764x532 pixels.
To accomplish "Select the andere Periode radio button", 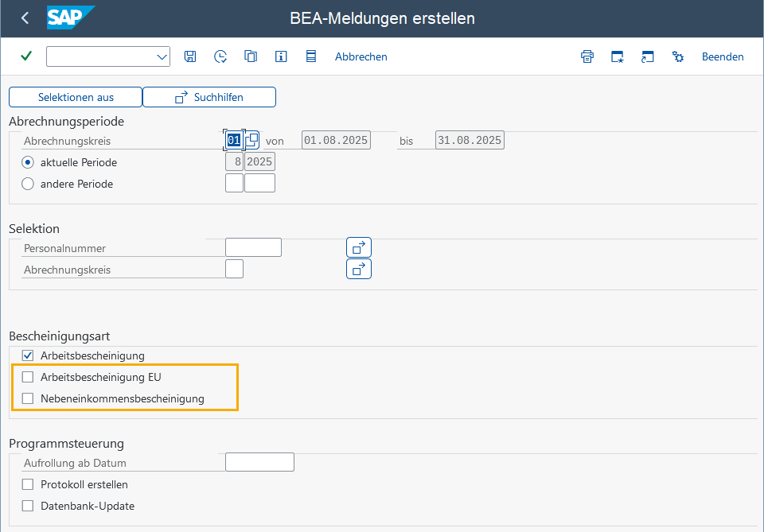I will click(28, 184).
